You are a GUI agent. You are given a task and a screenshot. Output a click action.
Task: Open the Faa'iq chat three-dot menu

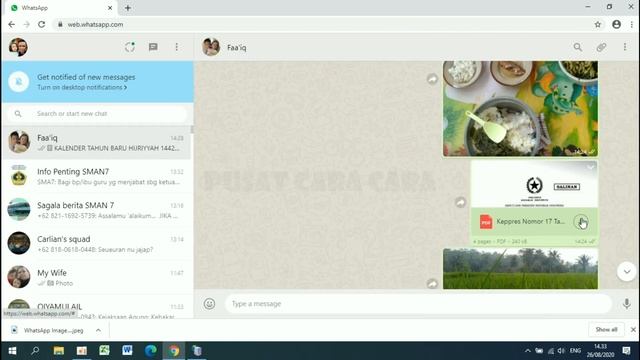[x=625, y=47]
